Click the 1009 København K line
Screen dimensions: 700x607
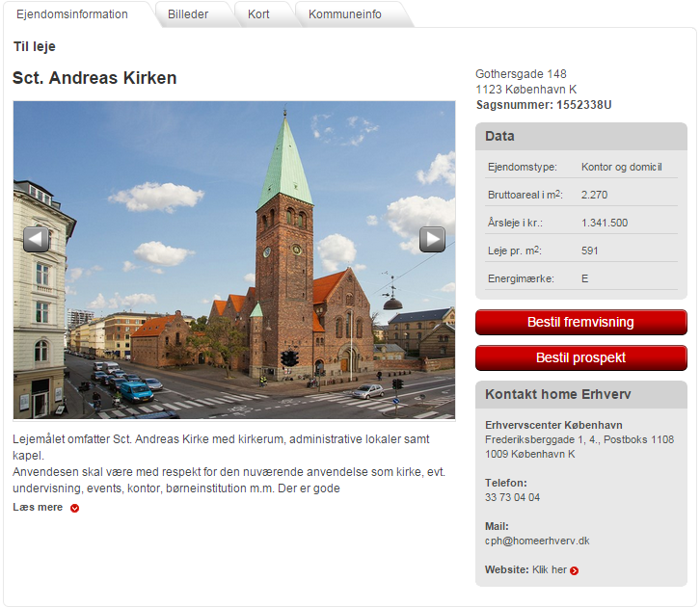point(530,454)
